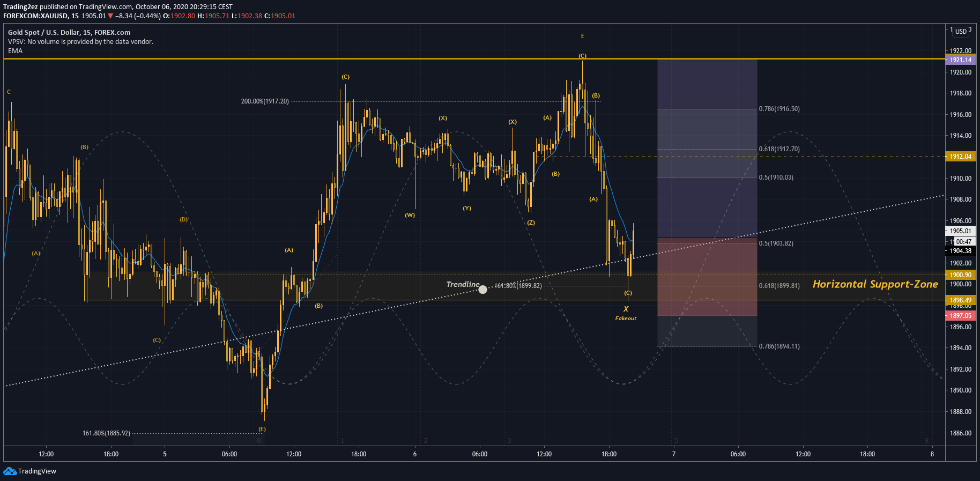
Task: Click the (Z) wave label
Action: click(531, 223)
